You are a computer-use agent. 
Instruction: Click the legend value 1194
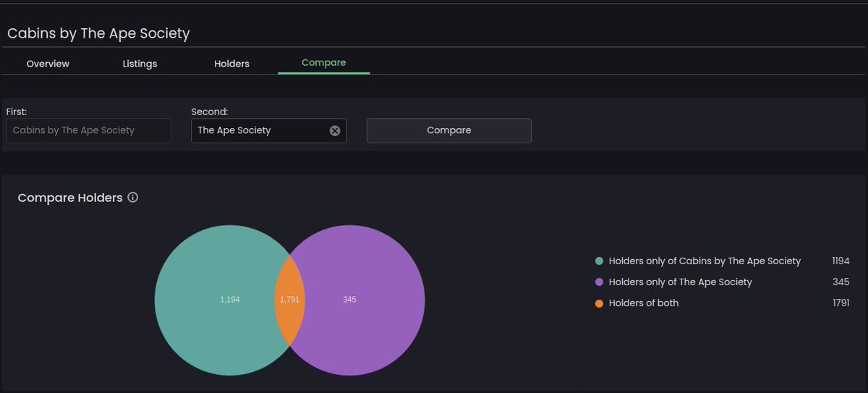point(841,261)
